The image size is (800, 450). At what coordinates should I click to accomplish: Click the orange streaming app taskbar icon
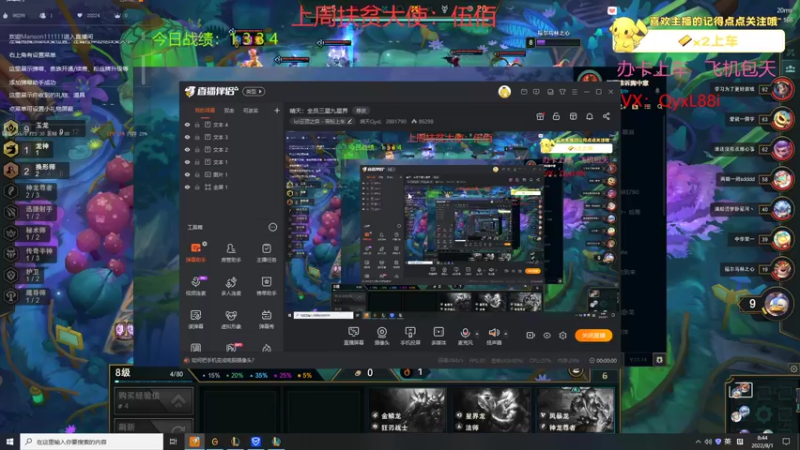194,442
